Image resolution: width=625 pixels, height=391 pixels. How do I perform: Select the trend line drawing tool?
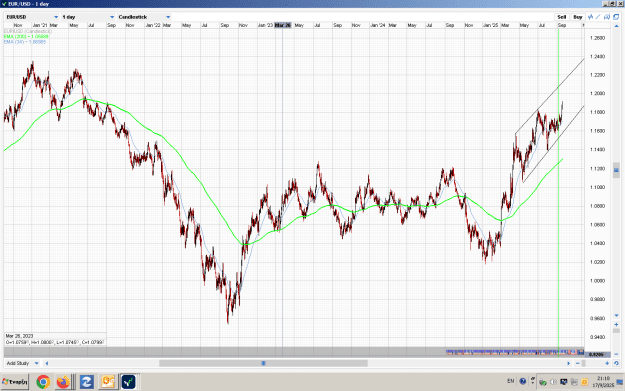point(598,17)
